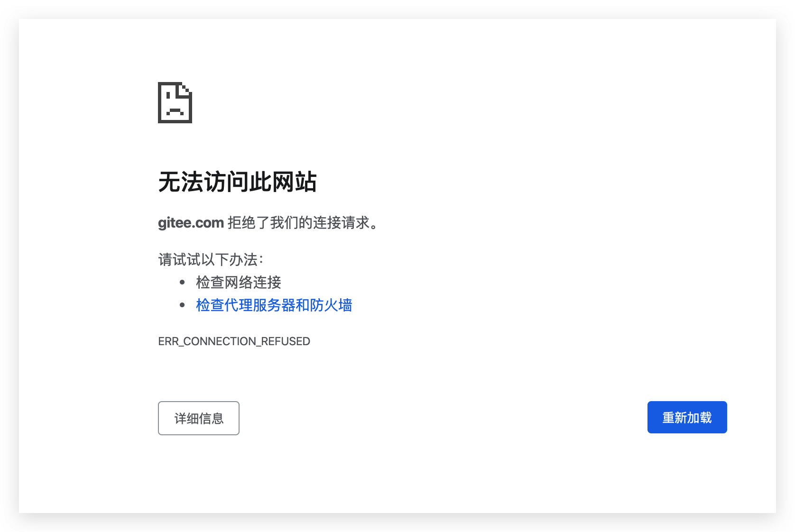Click the sad page error icon
The width and height of the screenshot is (795, 532).
(175, 102)
